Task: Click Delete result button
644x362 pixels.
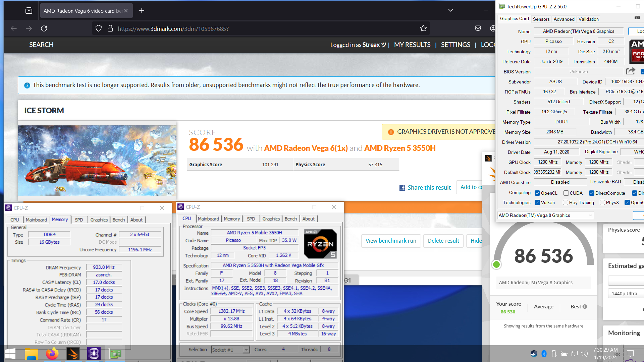Action: point(443,241)
